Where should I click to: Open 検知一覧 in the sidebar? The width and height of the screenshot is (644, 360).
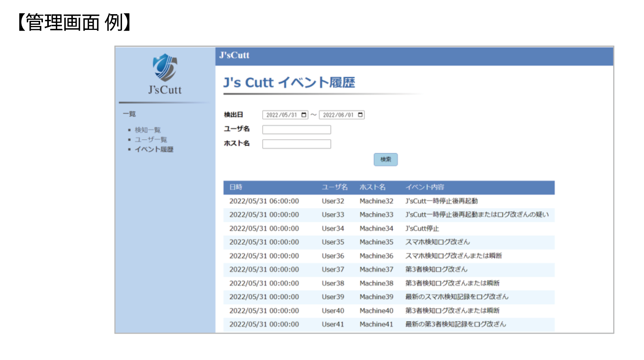[148, 130]
